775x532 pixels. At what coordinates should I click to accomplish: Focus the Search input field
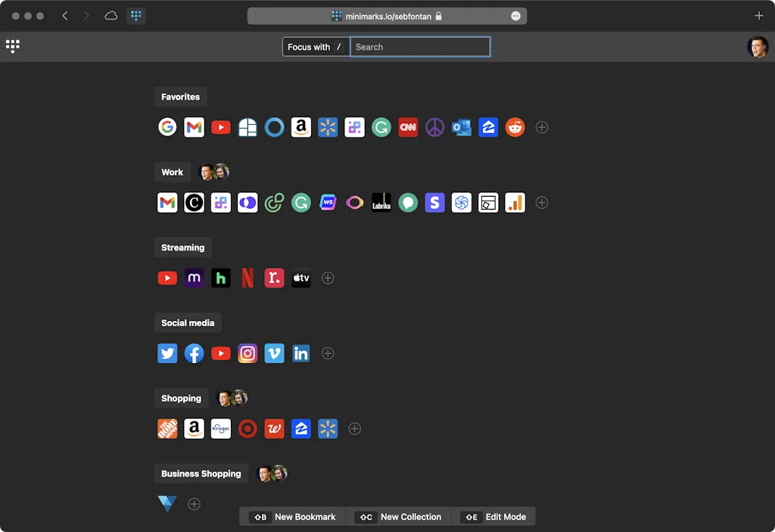(420, 47)
